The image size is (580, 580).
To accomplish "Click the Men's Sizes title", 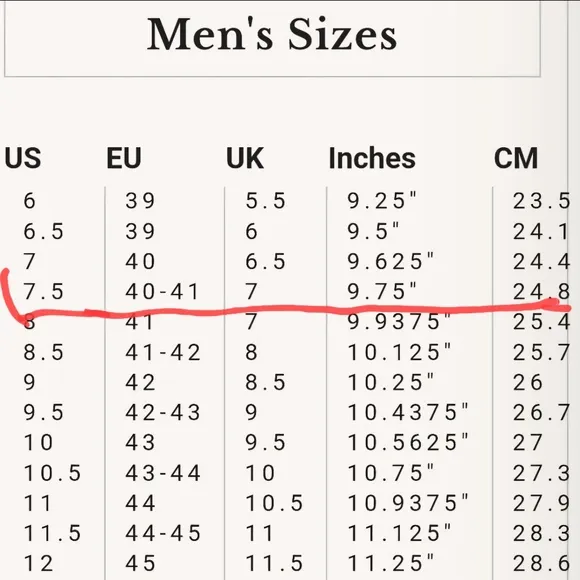I will [x=272, y=34].
